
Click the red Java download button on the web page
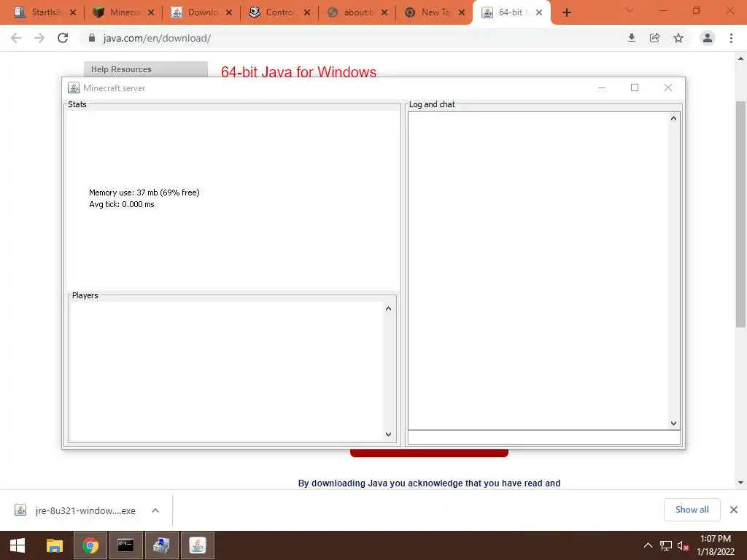(429, 453)
